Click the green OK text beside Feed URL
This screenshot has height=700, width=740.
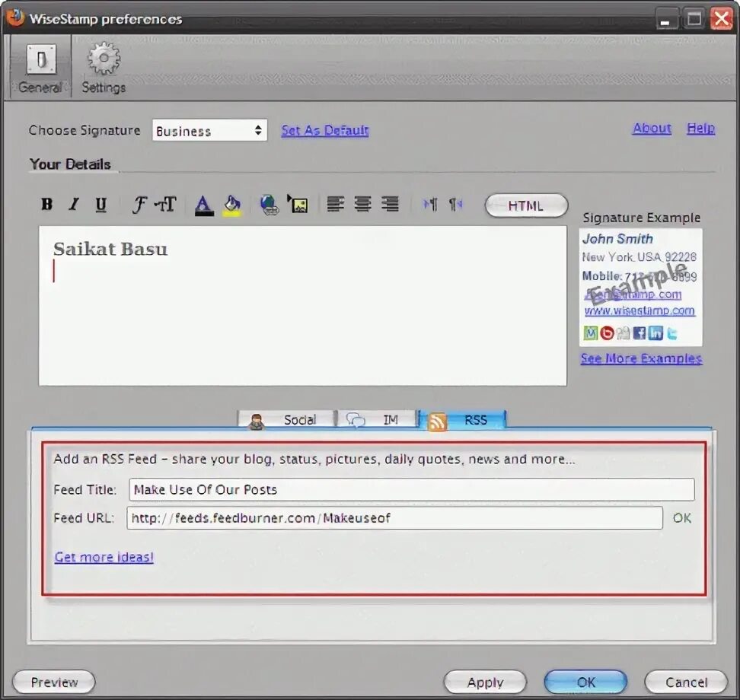[x=682, y=518]
